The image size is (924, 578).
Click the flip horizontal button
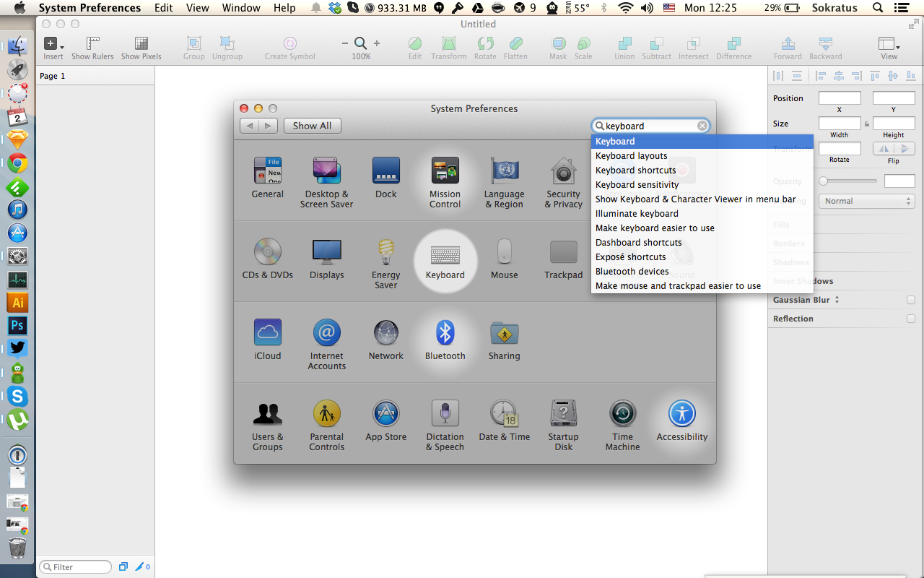(884, 149)
